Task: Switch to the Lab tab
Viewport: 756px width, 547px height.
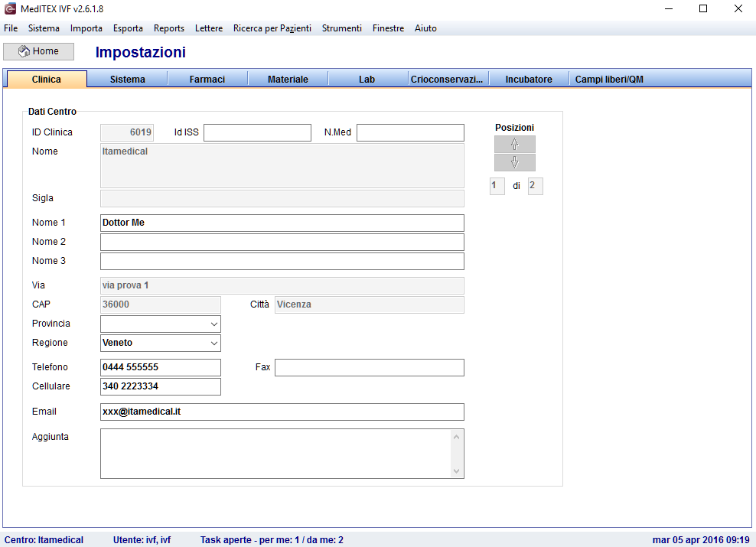Action: 367,79
